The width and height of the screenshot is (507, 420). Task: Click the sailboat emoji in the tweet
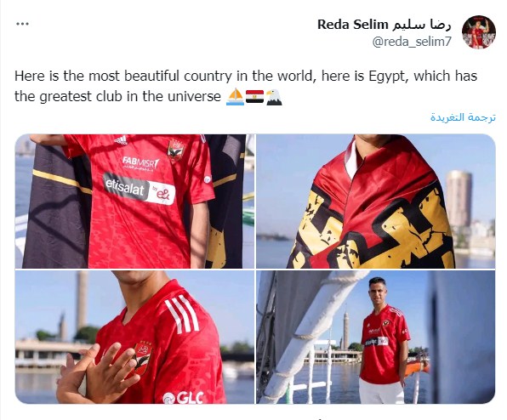tap(235, 97)
